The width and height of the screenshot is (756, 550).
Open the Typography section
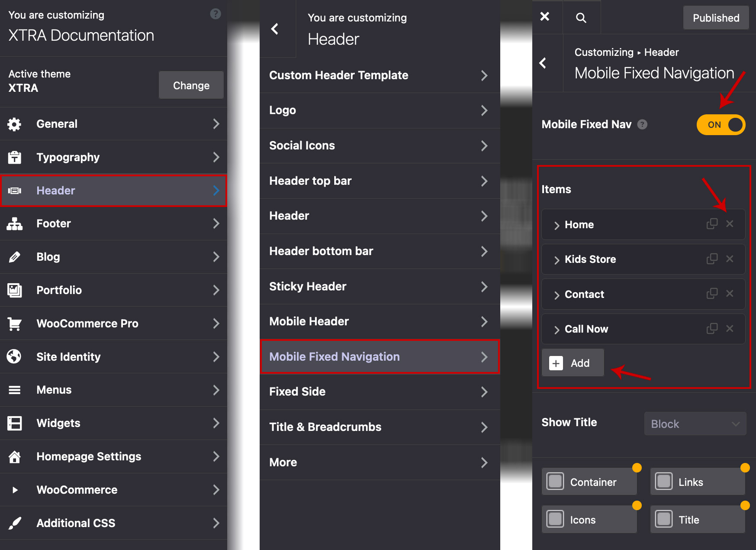point(113,157)
